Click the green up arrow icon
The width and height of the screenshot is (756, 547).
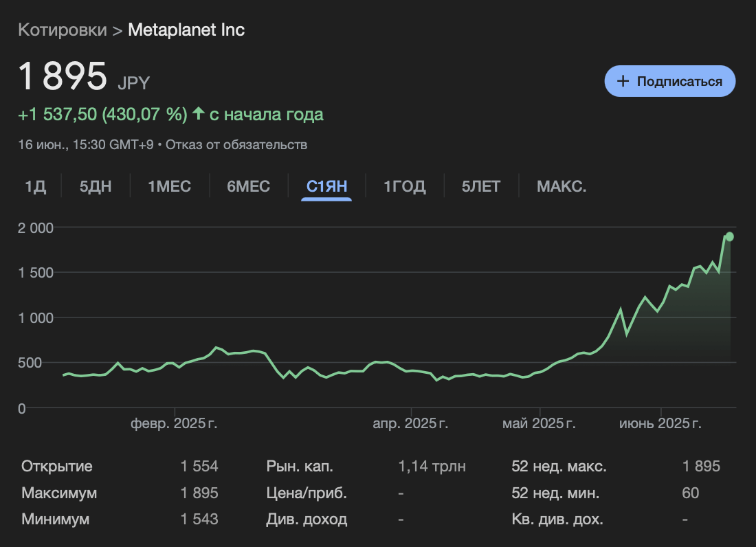pyautogui.click(x=198, y=113)
